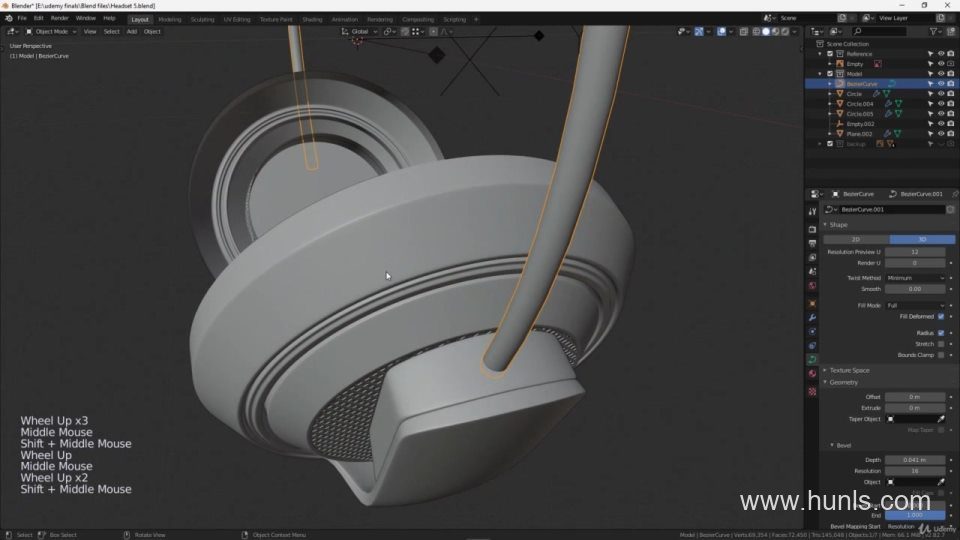Select solid viewport shading icon
960x540 pixels.
coord(766,32)
